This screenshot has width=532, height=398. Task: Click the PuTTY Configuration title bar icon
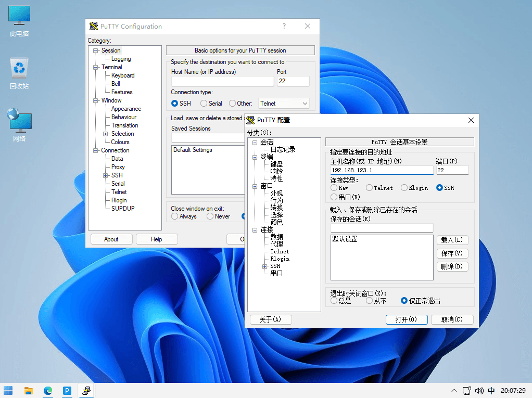(93, 26)
